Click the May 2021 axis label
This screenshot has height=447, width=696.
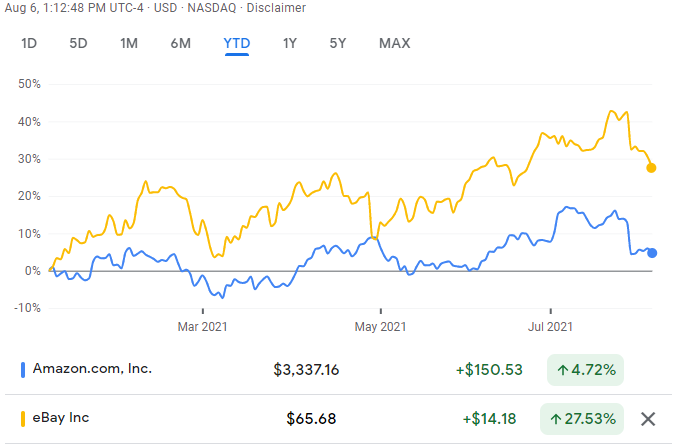(380, 326)
